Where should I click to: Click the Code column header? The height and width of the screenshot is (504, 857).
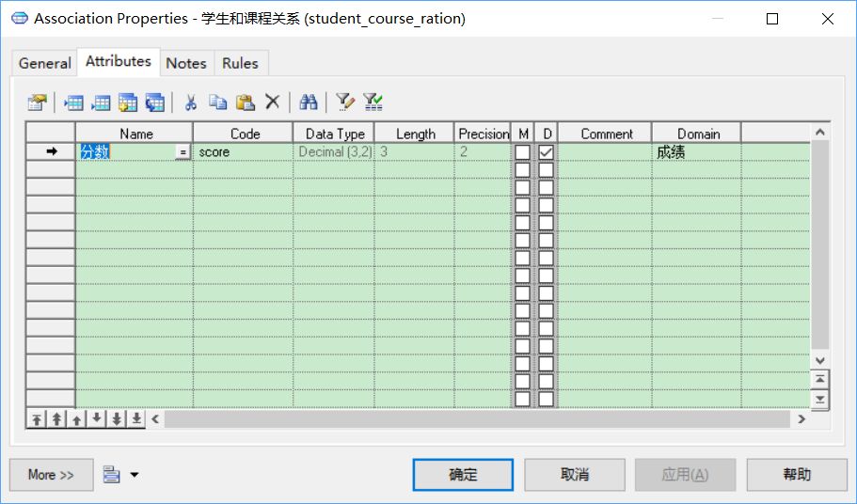[x=244, y=134]
